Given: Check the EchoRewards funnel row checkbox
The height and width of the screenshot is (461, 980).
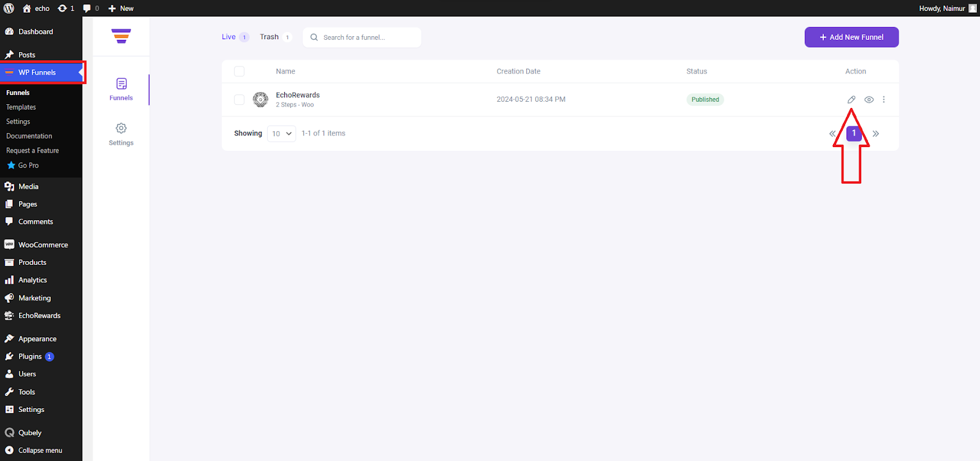Looking at the screenshot, I should [x=239, y=99].
